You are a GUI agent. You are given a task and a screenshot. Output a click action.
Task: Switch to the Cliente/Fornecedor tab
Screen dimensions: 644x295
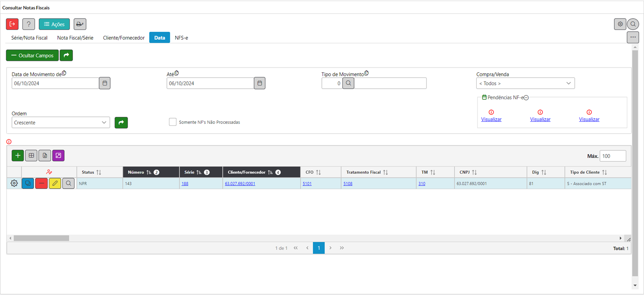pyautogui.click(x=124, y=38)
